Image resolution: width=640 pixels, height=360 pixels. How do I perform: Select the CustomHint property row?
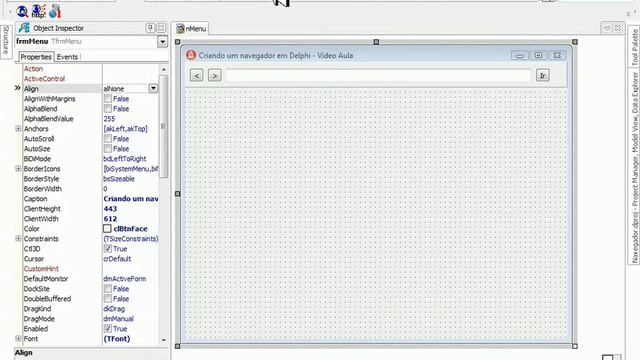90,269
